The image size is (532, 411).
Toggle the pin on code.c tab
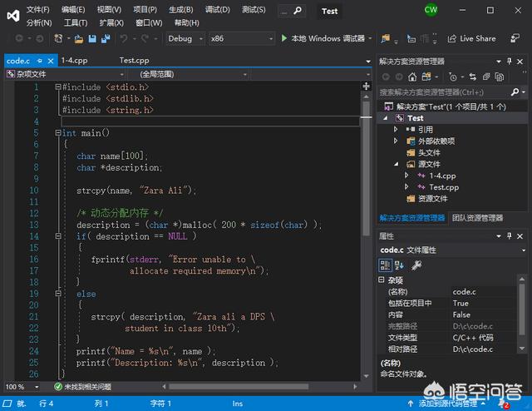coord(40,61)
